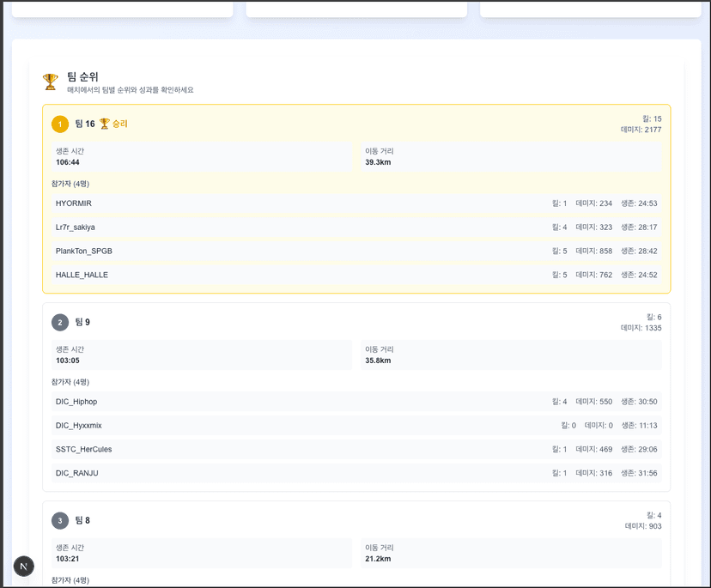This screenshot has height=588, width=711.
Task: Click the 팀 16 team name
Action: tap(85, 124)
